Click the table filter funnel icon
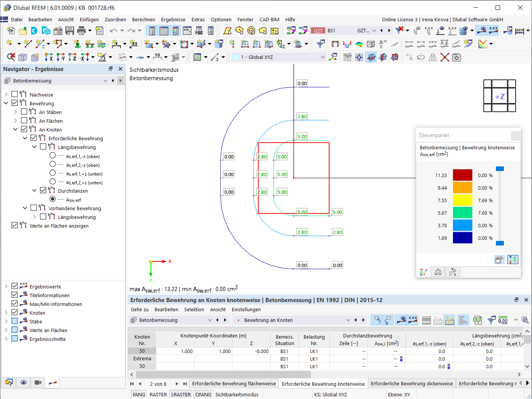This screenshot has width=532, height=399. [x=491, y=320]
